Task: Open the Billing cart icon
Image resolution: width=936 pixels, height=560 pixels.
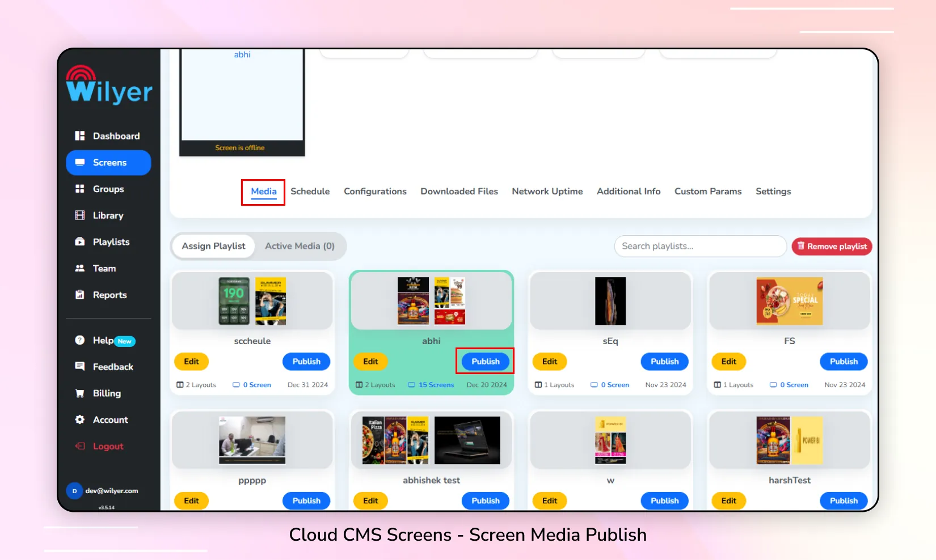Action: (x=80, y=393)
